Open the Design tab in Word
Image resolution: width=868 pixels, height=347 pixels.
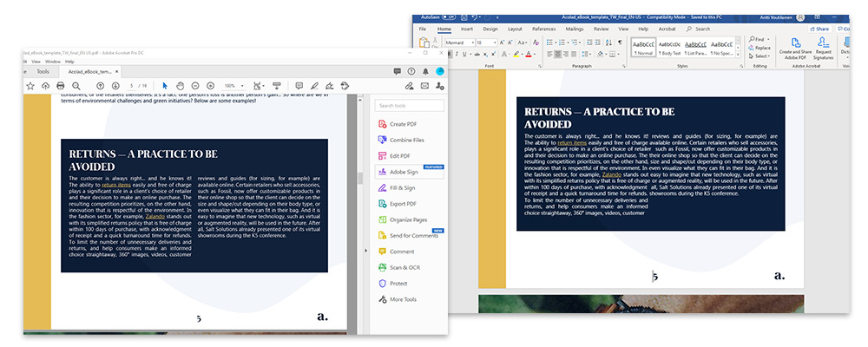pyautogui.click(x=490, y=29)
